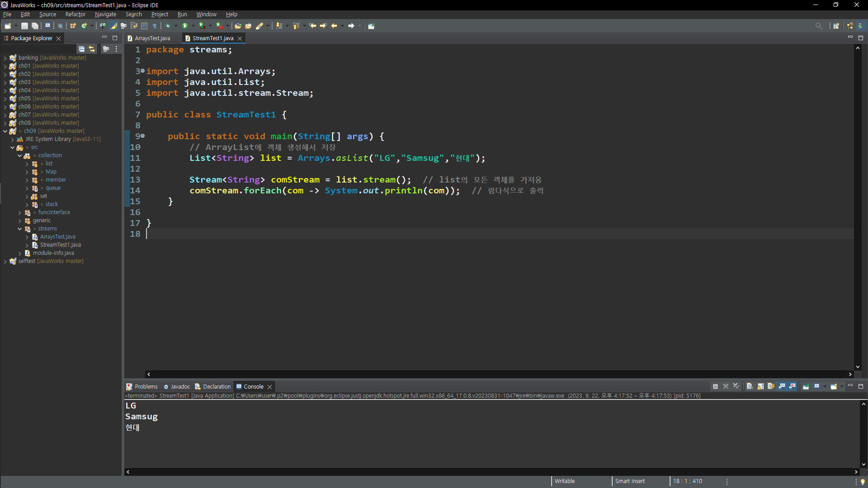Open the Run button dropdown arrow

coord(193,26)
